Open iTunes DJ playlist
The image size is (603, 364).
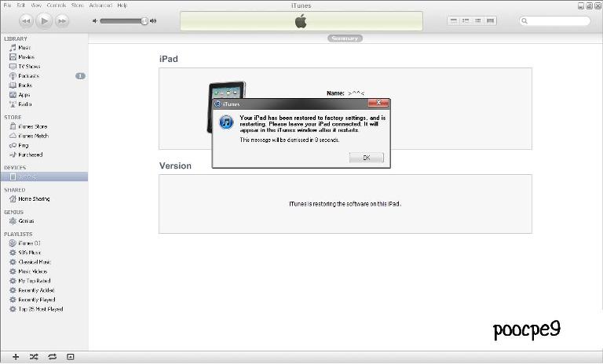pos(29,243)
